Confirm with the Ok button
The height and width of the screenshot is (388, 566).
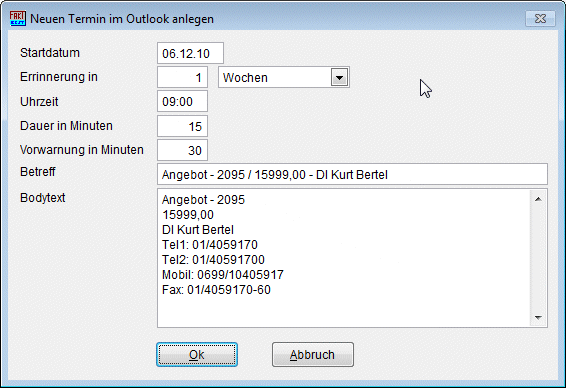click(197, 355)
